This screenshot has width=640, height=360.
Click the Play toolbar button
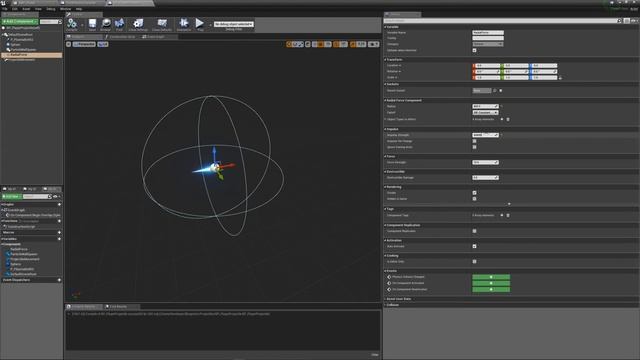coord(200,24)
